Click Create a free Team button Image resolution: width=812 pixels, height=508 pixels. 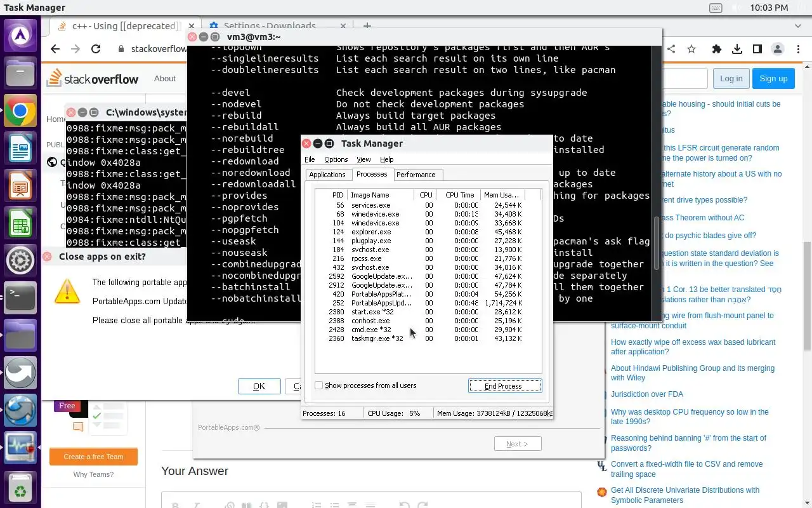pos(93,457)
